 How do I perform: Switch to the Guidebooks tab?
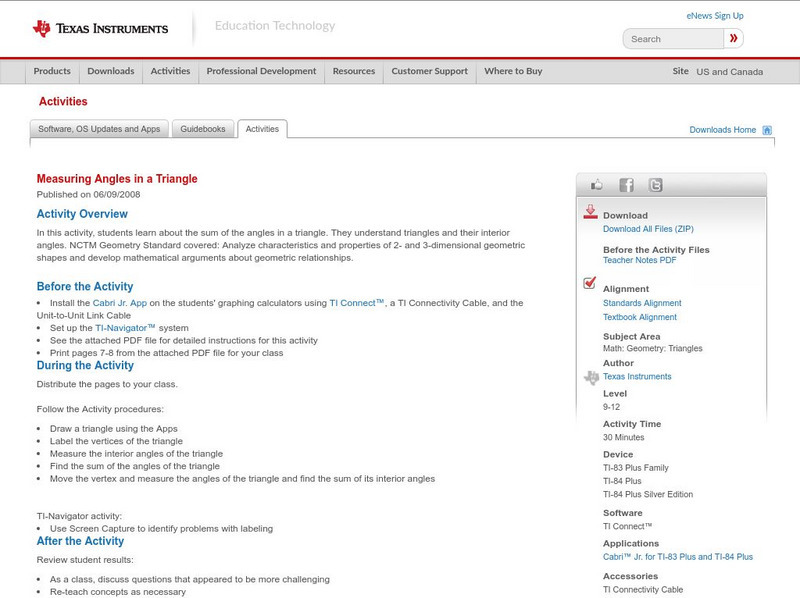(203, 129)
